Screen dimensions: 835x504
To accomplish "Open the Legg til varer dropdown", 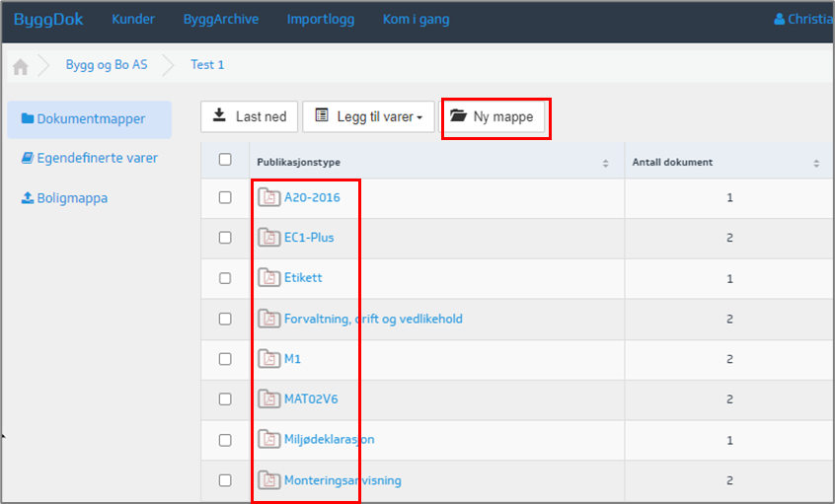I will 369,116.
